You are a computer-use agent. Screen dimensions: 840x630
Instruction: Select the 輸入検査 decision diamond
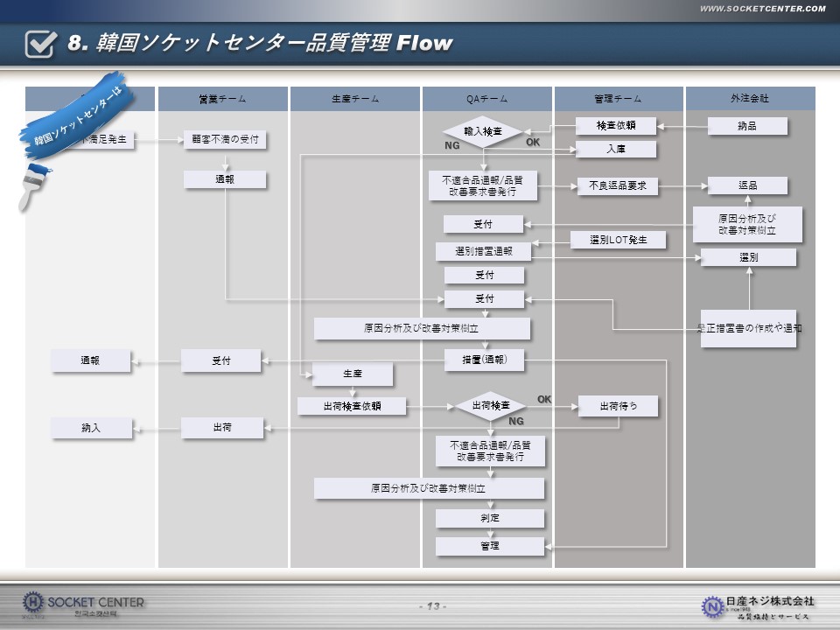pyautogui.click(x=482, y=132)
